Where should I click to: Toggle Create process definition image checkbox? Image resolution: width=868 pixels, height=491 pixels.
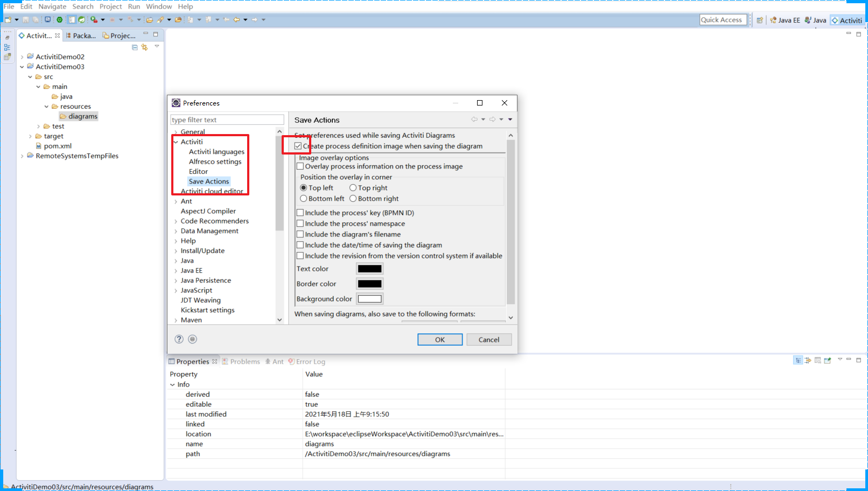tap(298, 146)
